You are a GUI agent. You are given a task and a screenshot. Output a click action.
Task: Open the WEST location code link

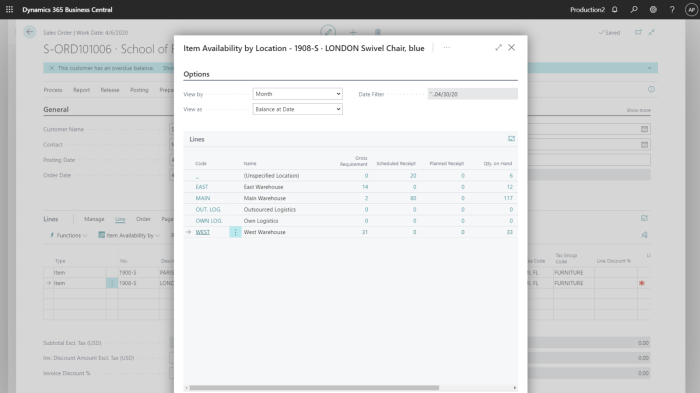click(203, 232)
